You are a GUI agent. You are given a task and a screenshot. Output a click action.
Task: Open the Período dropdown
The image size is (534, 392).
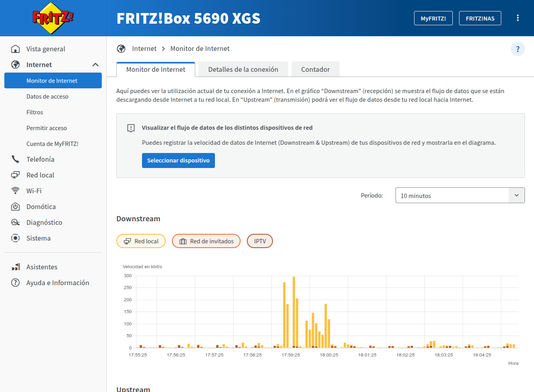460,195
